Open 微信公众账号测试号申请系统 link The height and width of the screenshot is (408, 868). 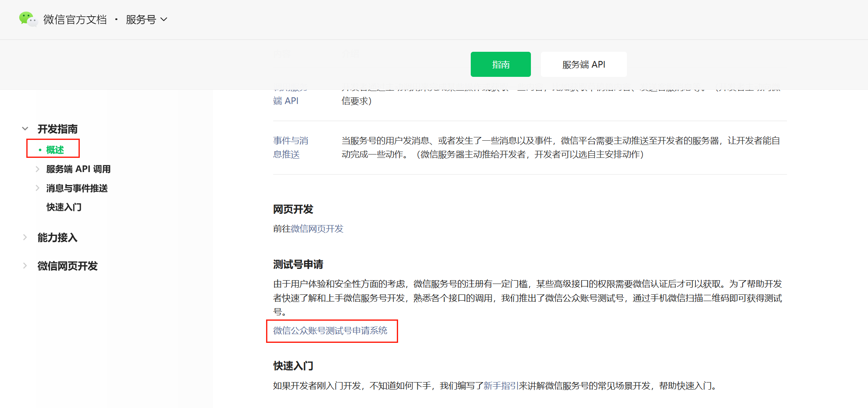330,331
